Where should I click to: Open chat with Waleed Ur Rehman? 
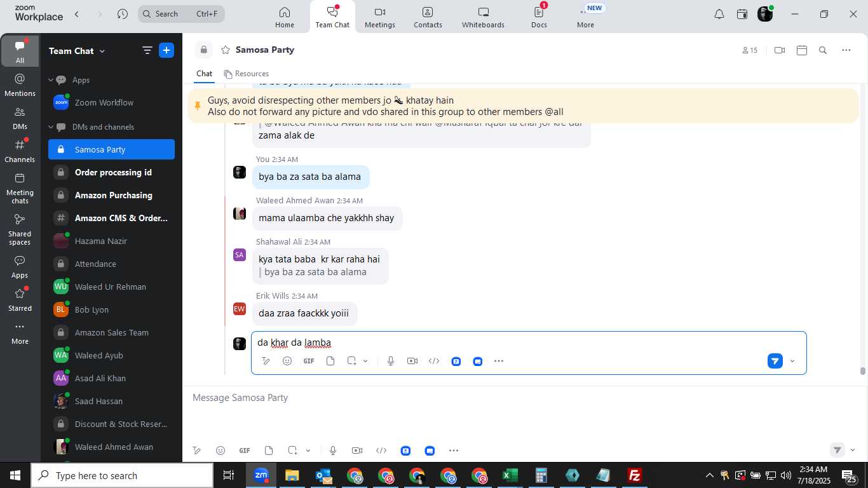(x=111, y=287)
